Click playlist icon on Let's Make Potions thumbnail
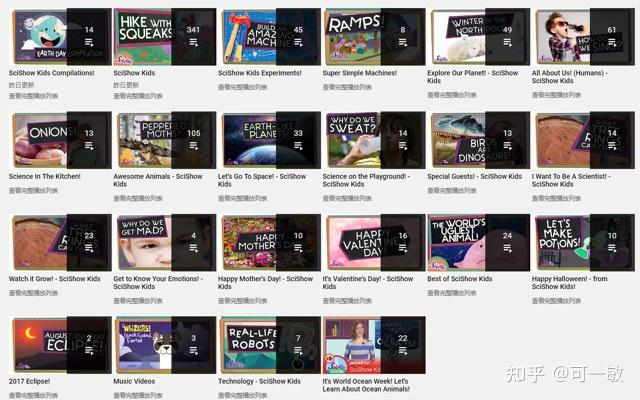Screen dimensions: 640x400 point(612,248)
